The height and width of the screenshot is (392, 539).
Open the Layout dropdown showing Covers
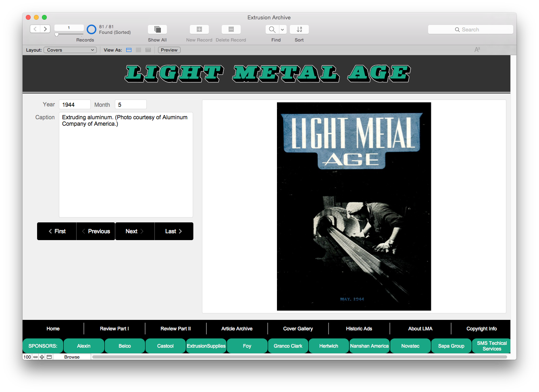pos(70,50)
